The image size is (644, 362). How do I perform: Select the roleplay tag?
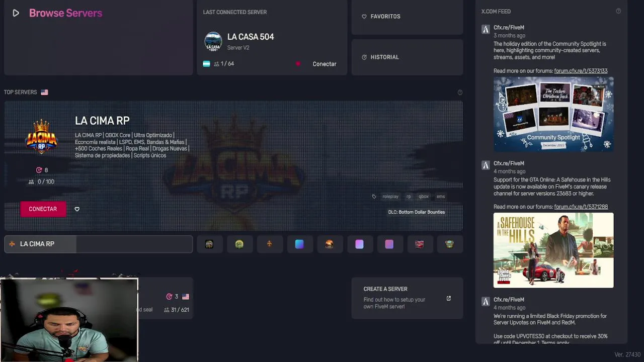pos(390,197)
